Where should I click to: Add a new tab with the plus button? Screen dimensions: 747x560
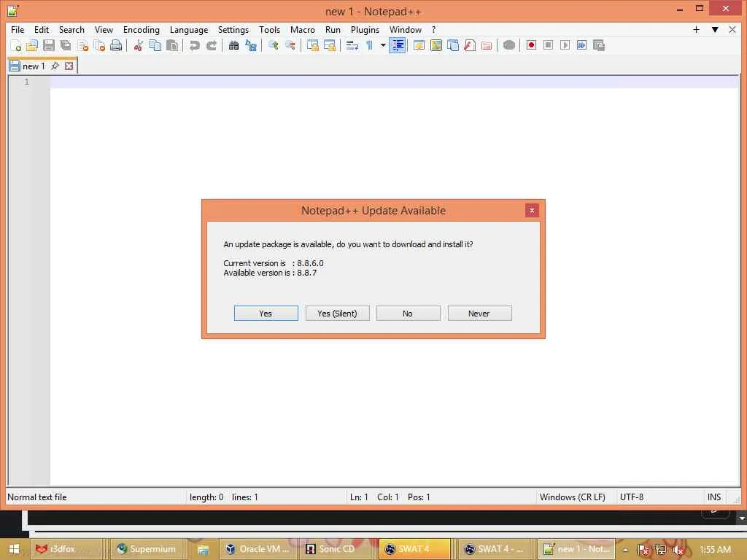coord(696,29)
